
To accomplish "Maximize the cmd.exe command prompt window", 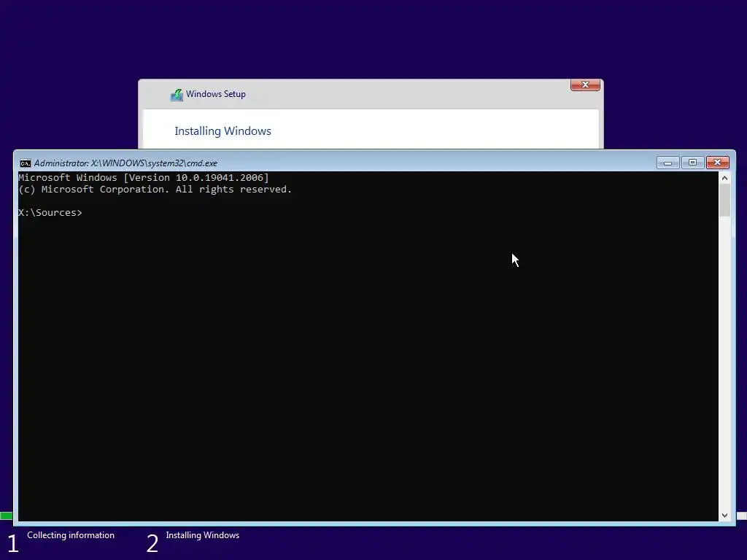I will (x=693, y=163).
